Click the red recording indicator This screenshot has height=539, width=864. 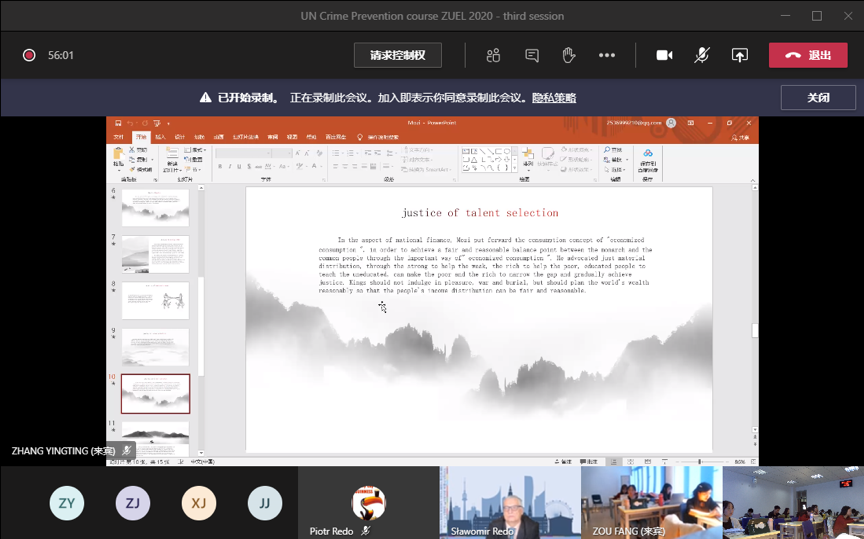coord(29,55)
